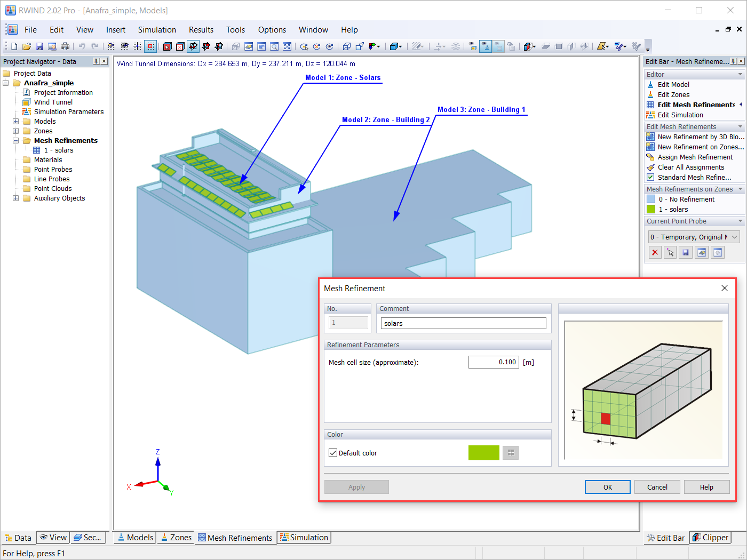This screenshot has width=747, height=560.
Task: Click the green color swatch in dialog
Action: coord(484,453)
